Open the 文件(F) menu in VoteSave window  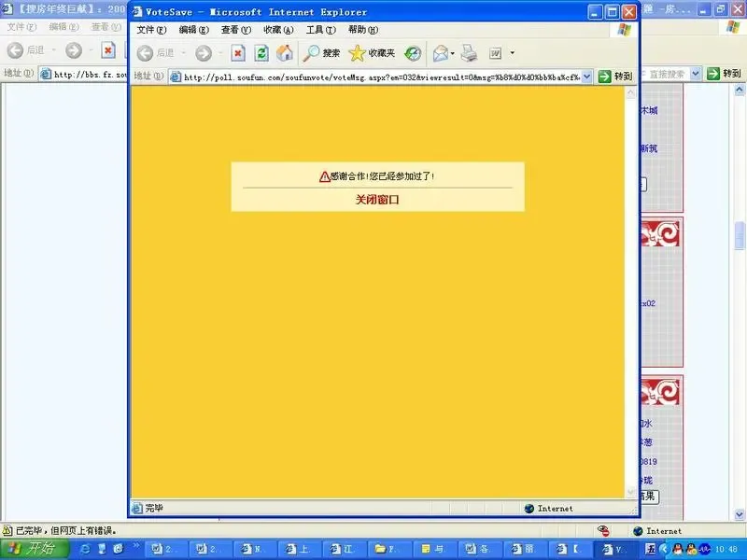click(151, 30)
